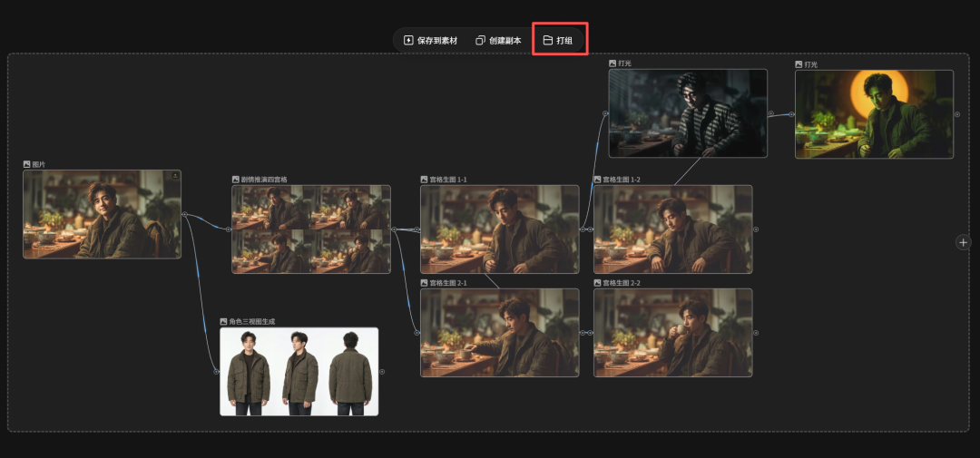Click the output port of 宫格生图 1-2
The width and height of the screenshot is (980, 458).
(756, 229)
